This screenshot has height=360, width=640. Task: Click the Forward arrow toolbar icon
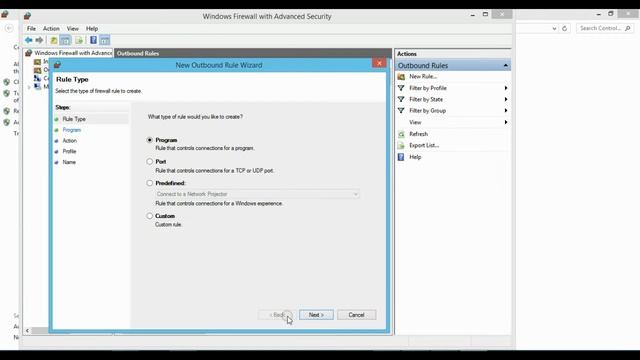point(39,40)
